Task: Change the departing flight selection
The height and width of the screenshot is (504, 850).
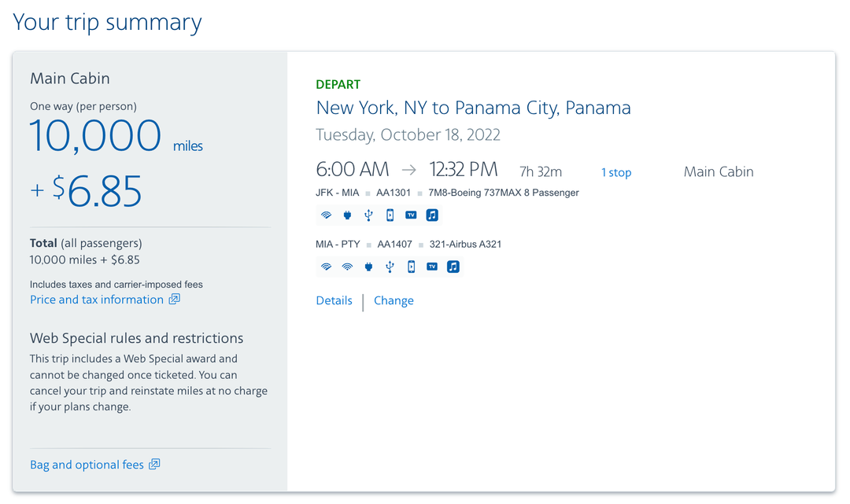Action: click(394, 300)
